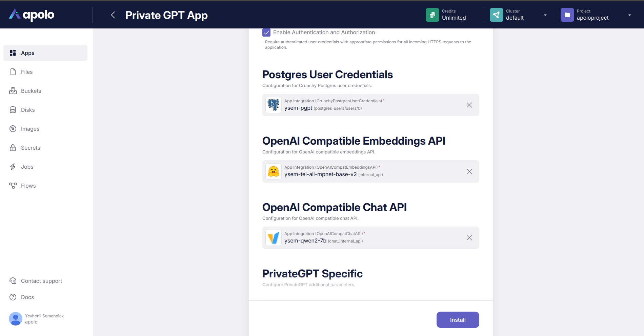Remove the ysem-pgpt Postgres integration
Image resolution: width=644 pixels, height=336 pixels.
click(x=469, y=105)
